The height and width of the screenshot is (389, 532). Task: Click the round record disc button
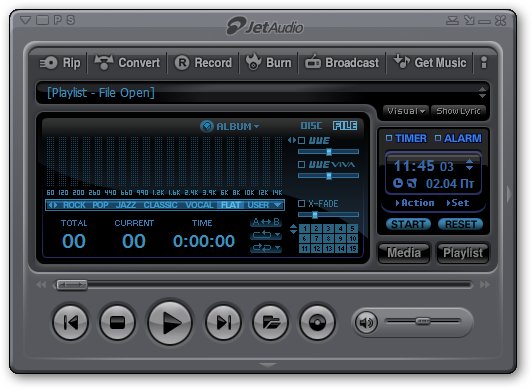pyautogui.click(x=317, y=323)
